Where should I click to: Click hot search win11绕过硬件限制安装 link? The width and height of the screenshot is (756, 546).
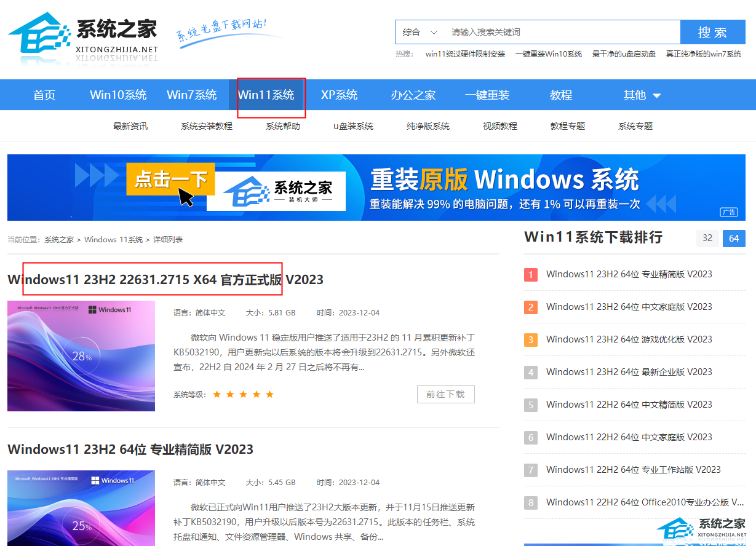click(465, 54)
